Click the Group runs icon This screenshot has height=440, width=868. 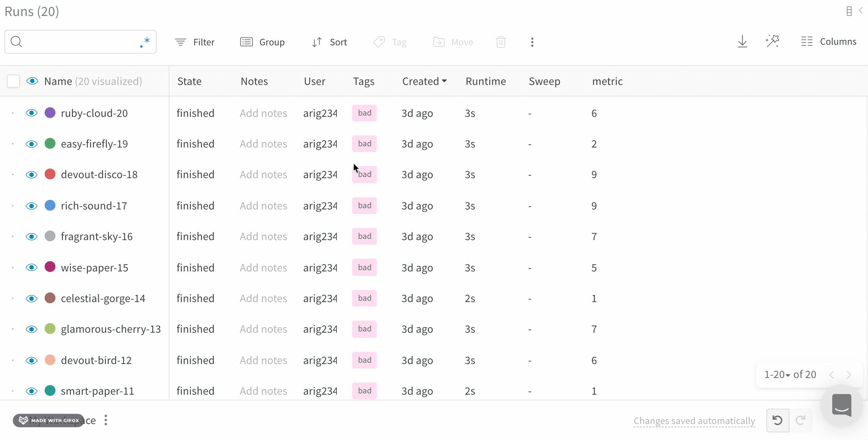point(246,42)
